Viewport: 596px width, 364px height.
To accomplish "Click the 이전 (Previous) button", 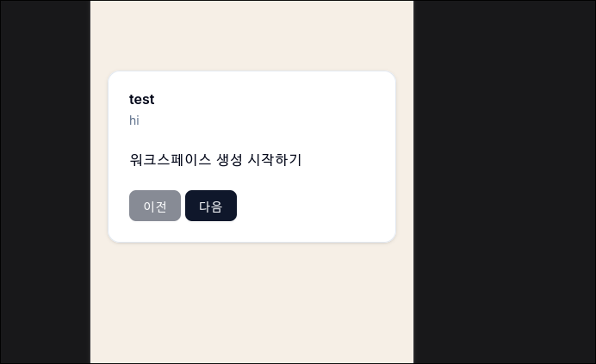I will click(155, 206).
